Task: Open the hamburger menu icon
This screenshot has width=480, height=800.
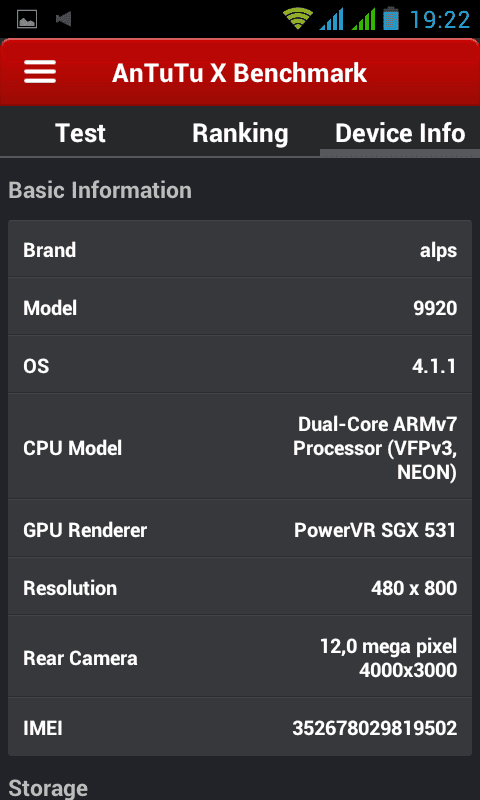Action: [40, 72]
